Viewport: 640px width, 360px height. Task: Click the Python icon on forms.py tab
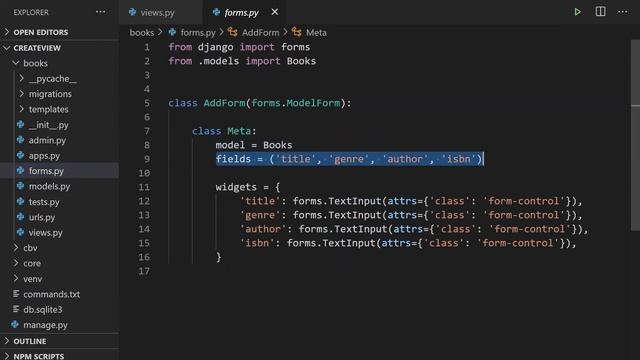pos(216,12)
